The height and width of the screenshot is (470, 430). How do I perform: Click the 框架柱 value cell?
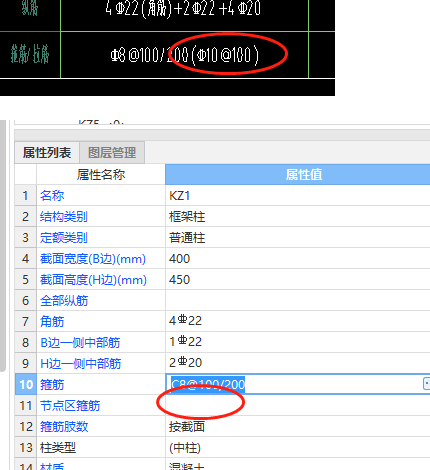(x=298, y=217)
